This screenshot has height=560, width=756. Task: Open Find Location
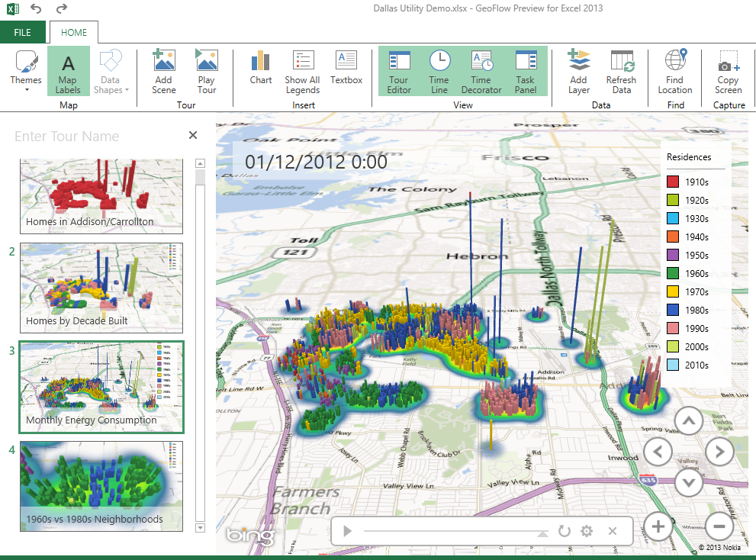click(x=675, y=71)
